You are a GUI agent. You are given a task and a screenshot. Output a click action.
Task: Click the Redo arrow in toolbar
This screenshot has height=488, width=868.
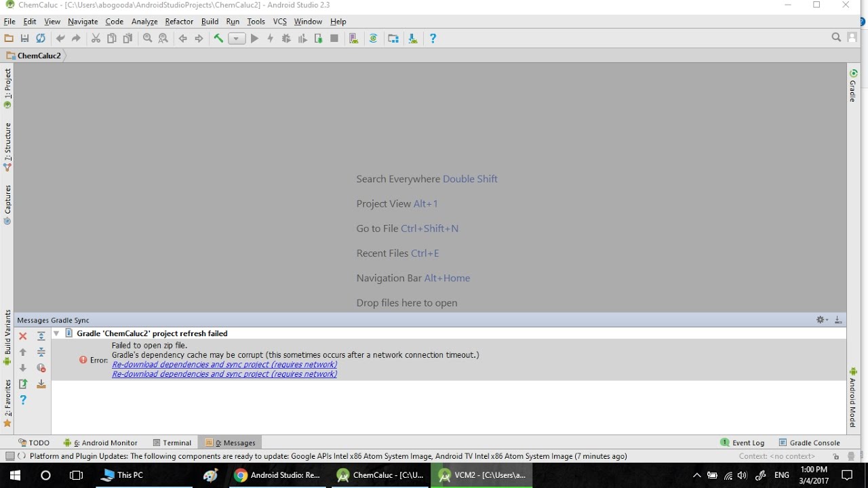[x=76, y=39]
